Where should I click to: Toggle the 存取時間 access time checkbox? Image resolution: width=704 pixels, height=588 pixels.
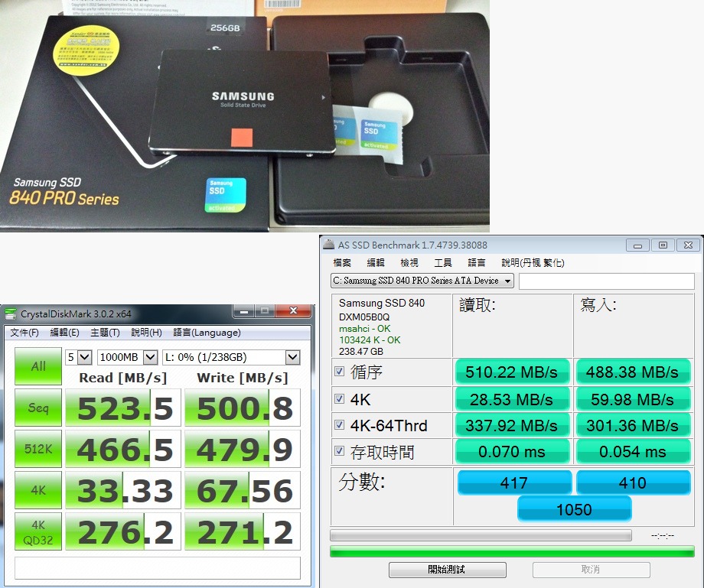(340, 451)
